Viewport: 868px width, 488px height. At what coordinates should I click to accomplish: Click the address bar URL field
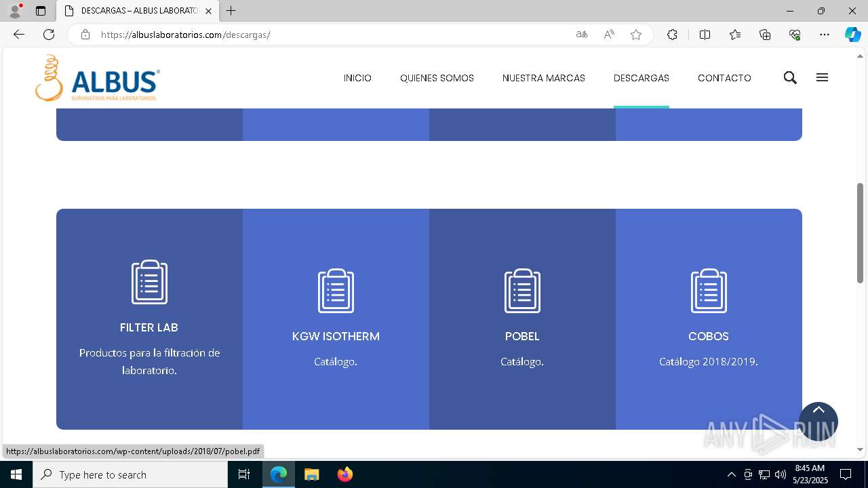tap(332, 35)
